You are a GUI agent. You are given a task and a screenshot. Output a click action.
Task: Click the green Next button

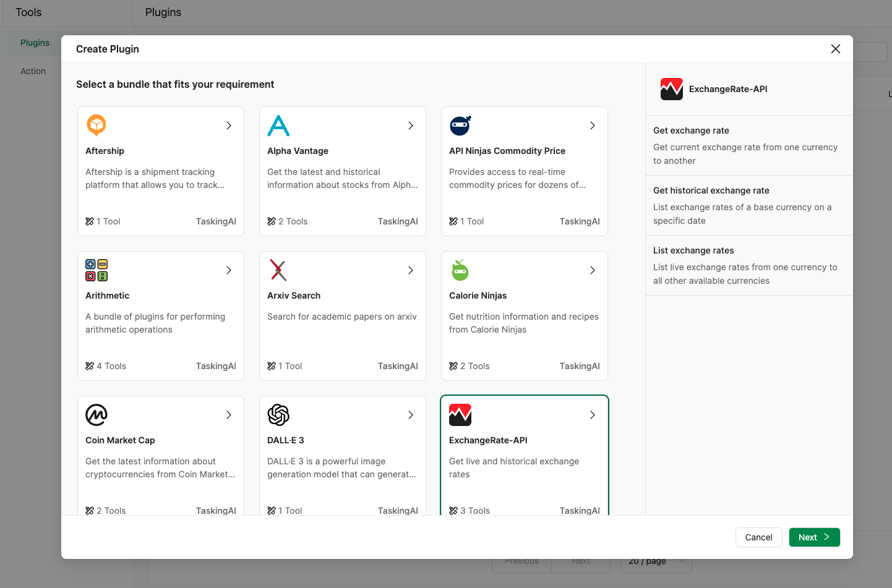coord(815,537)
